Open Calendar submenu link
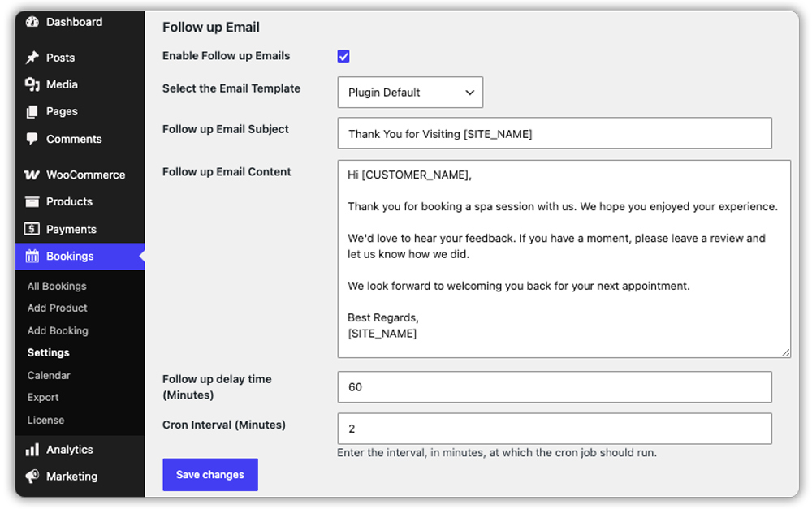Screen dimensions: 812x509 pos(49,375)
